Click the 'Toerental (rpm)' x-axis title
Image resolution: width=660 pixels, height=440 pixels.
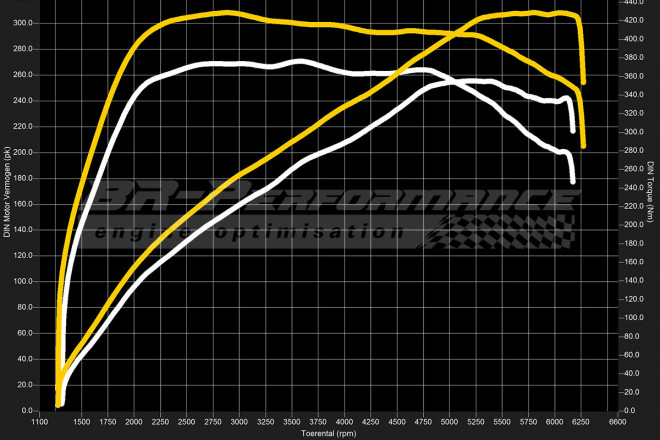click(329, 434)
